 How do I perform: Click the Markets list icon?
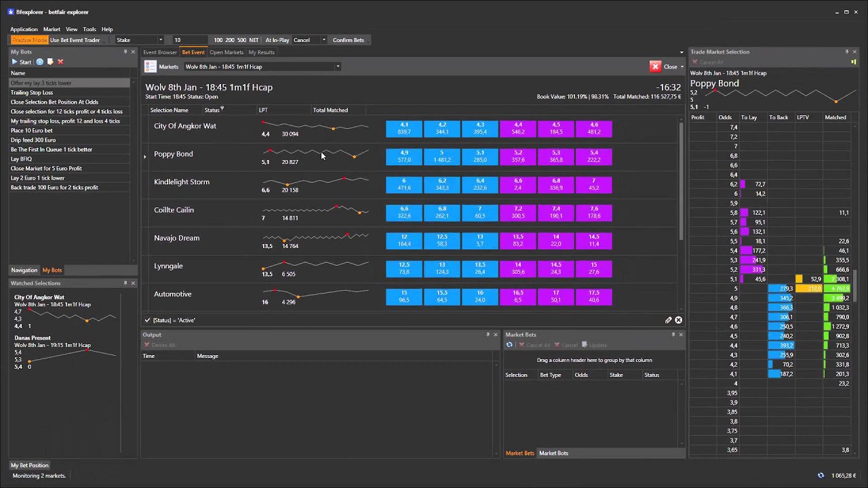click(151, 66)
